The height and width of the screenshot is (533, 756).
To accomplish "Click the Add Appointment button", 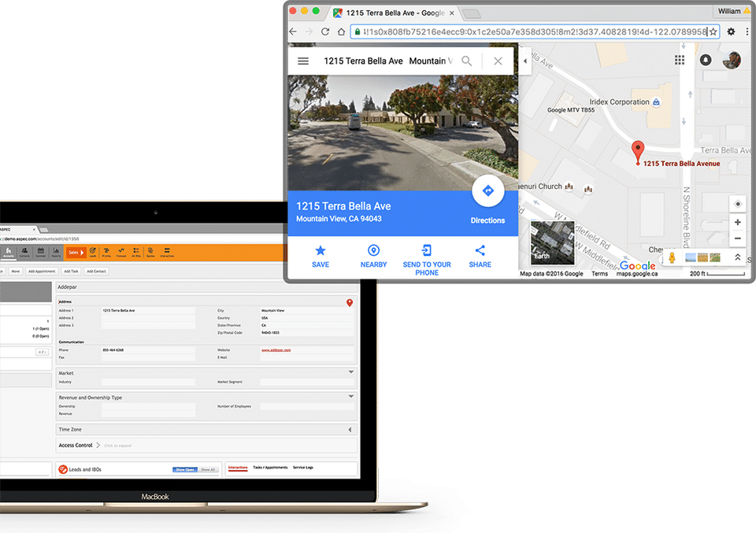I will click(x=42, y=272).
